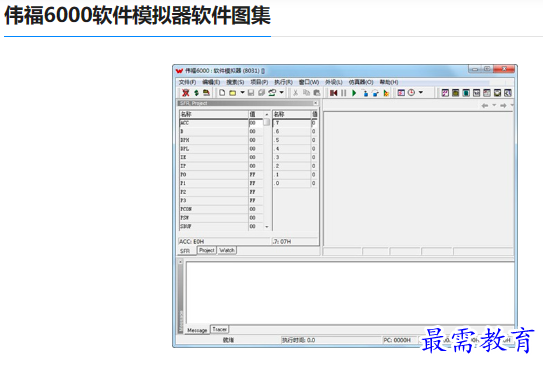The height and width of the screenshot is (372, 543).
Task: Click the red reset program icon
Action: click(333, 93)
